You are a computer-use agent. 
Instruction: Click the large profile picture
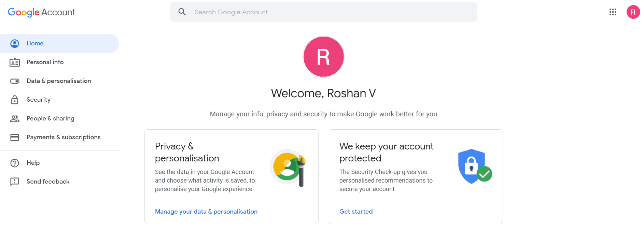point(323,57)
